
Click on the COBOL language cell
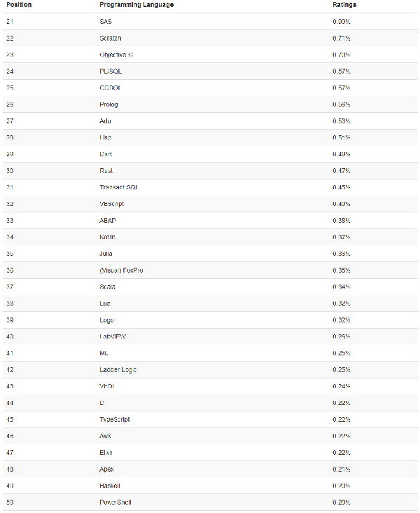[110, 88]
